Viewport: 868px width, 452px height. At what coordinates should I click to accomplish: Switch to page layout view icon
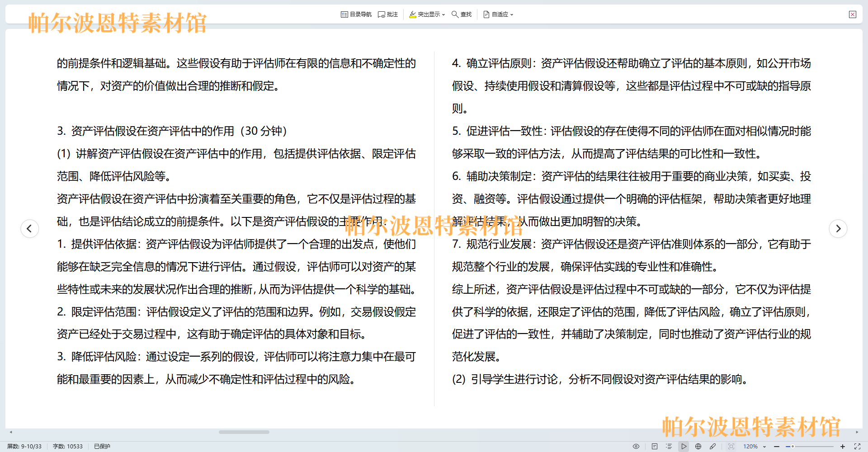click(x=655, y=446)
